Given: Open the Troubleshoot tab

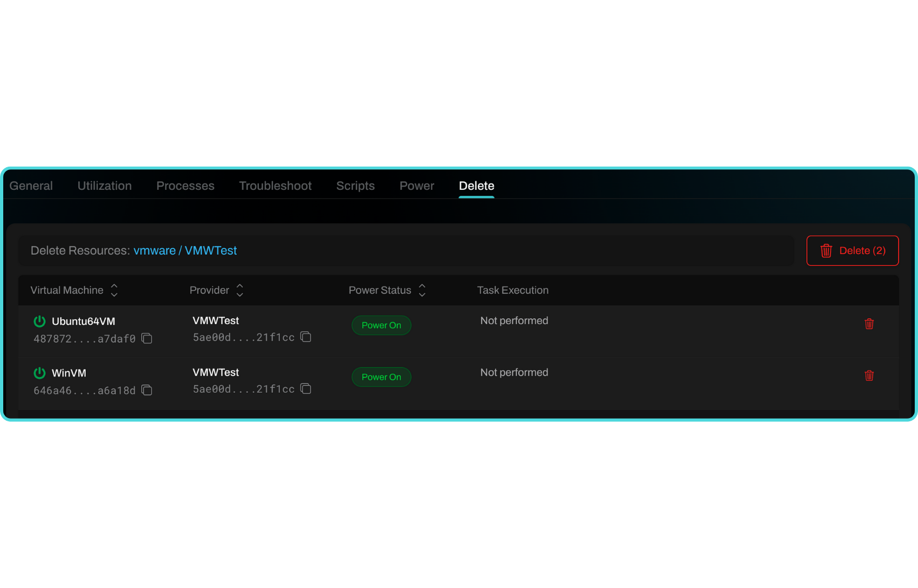Looking at the screenshot, I should click(275, 186).
